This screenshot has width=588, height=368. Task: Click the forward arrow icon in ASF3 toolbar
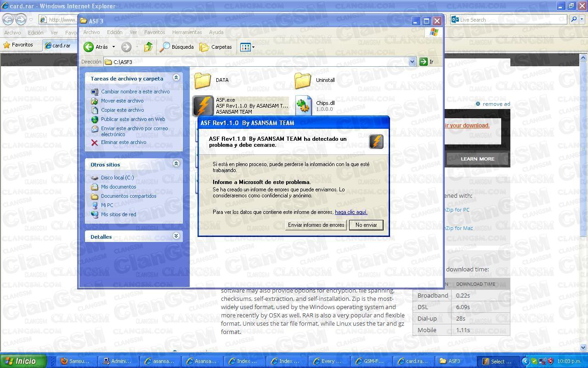tap(126, 47)
